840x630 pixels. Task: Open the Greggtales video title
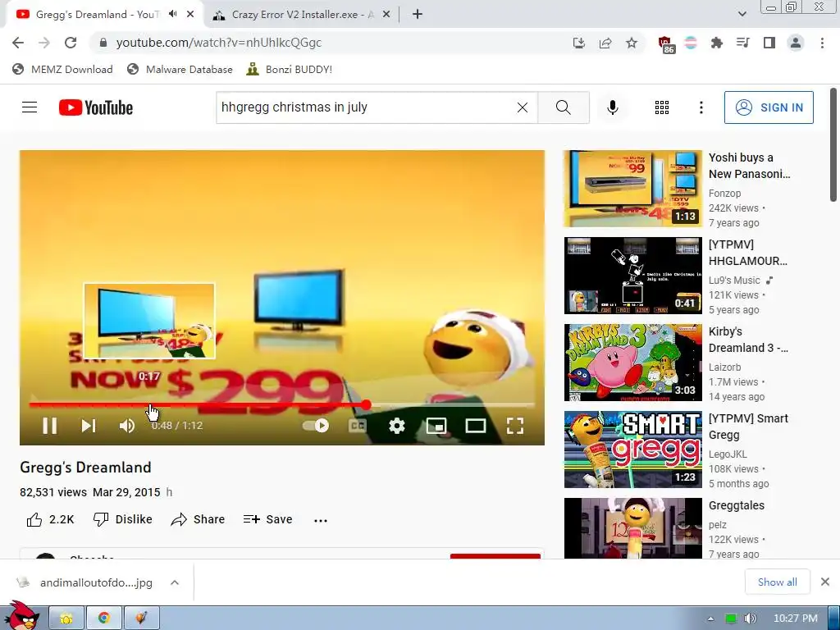(737, 505)
